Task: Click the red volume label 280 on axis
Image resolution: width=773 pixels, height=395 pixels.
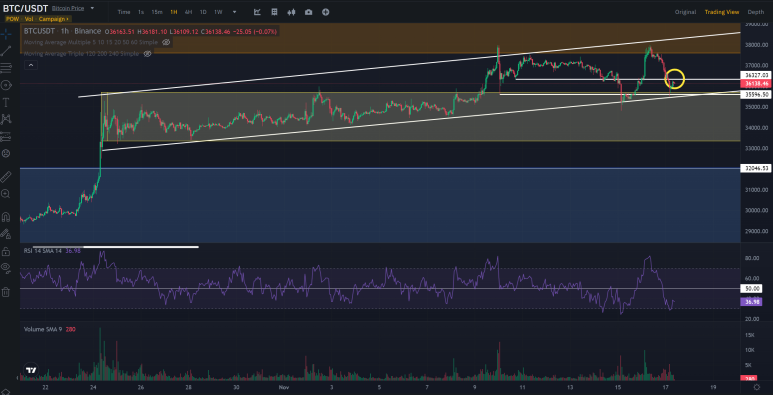Action: pyautogui.click(x=750, y=378)
